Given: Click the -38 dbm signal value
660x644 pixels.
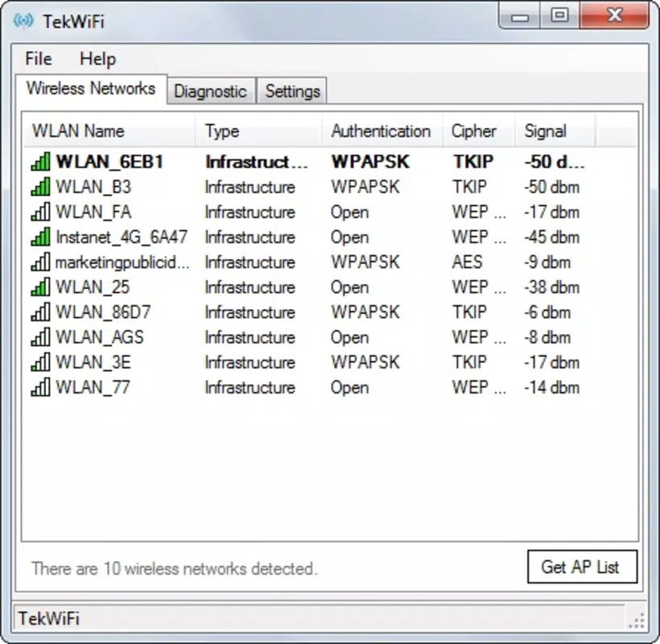Looking at the screenshot, I should [x=551, y=287].
